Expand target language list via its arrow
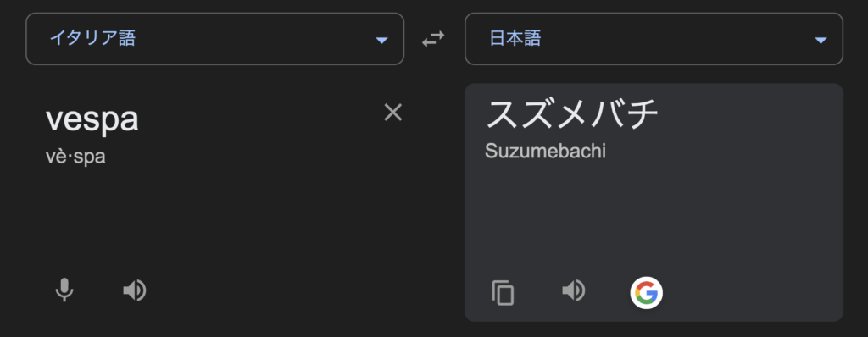The height and width of the screenshot is (337, 868). [x=821, y=40]
